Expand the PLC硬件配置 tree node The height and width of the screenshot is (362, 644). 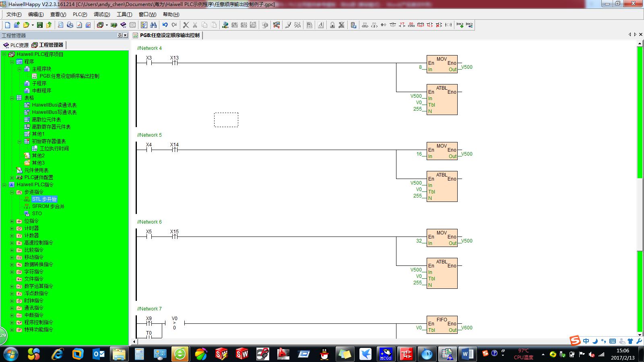pos(12,178)
